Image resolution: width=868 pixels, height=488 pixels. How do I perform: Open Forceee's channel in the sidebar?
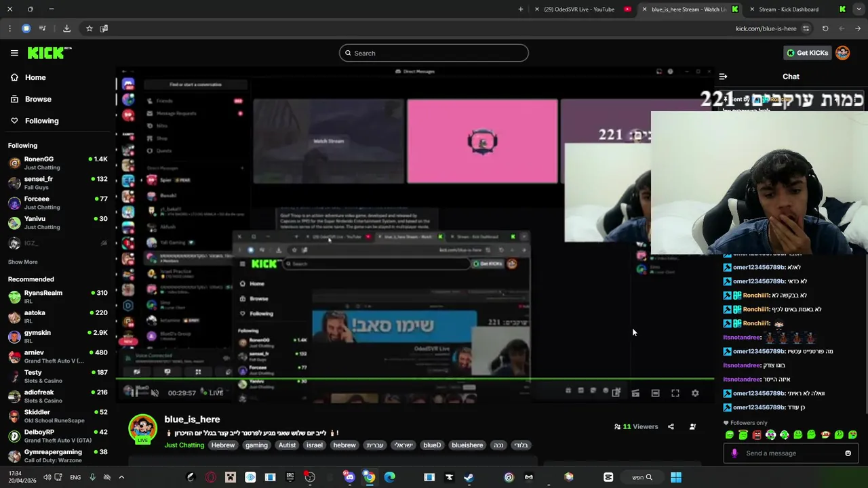[58, 203]
